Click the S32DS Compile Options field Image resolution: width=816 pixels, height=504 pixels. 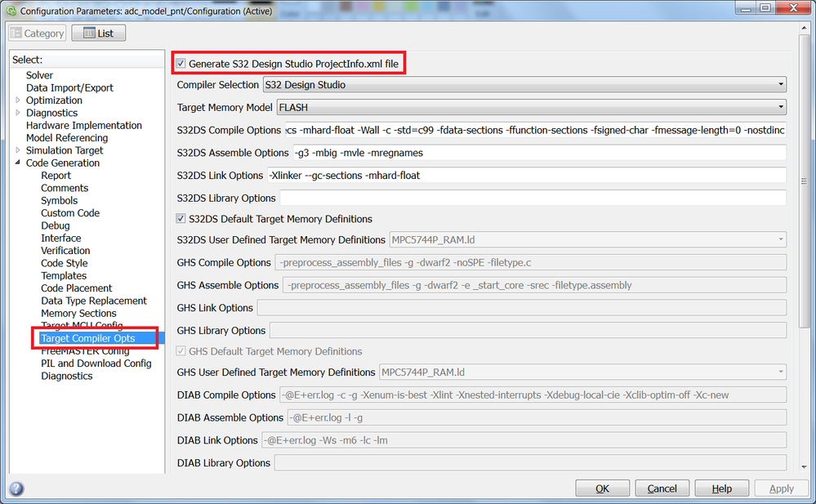[x=535, y=130]
